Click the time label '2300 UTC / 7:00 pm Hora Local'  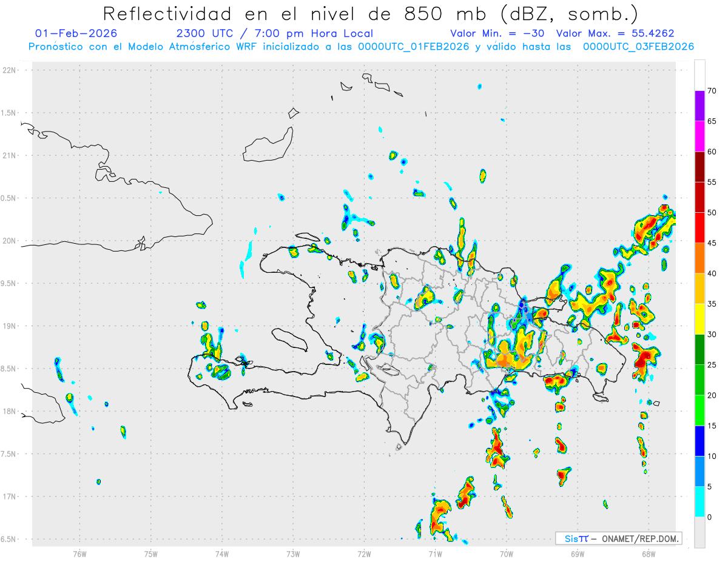pos(275,33)
